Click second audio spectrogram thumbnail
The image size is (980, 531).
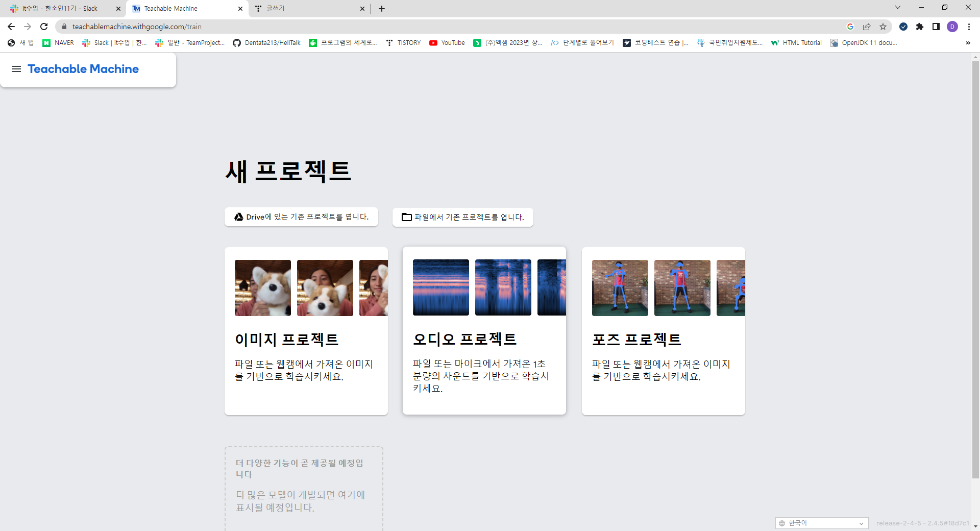coord(503,287)
